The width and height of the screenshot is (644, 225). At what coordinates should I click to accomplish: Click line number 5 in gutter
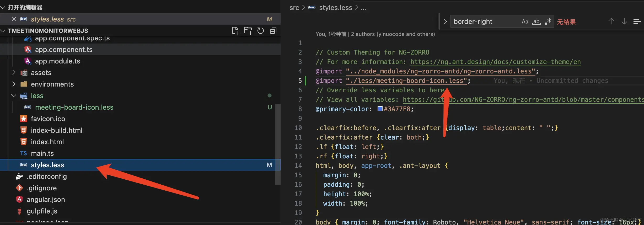pyautogui.click(x=300, y=81)
